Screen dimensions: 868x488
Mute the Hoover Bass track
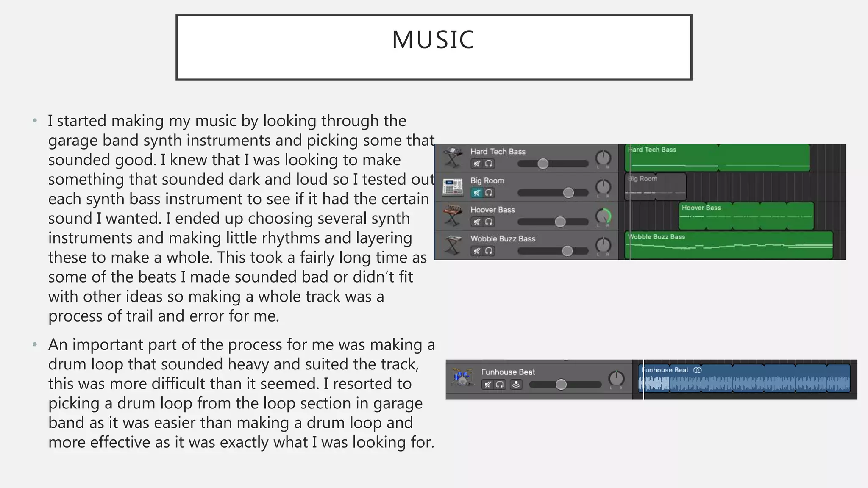pyautogui.click(x=477, y=222)
